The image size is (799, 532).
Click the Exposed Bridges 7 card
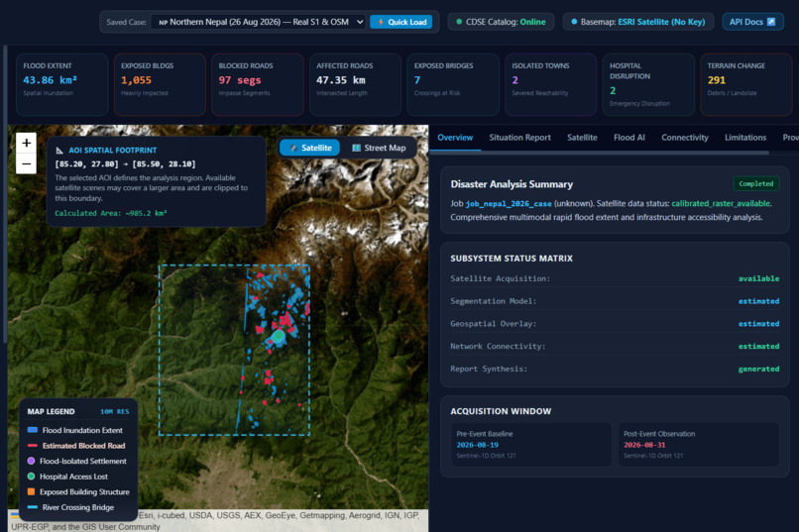pyautogui.click(x=453, y=84)
